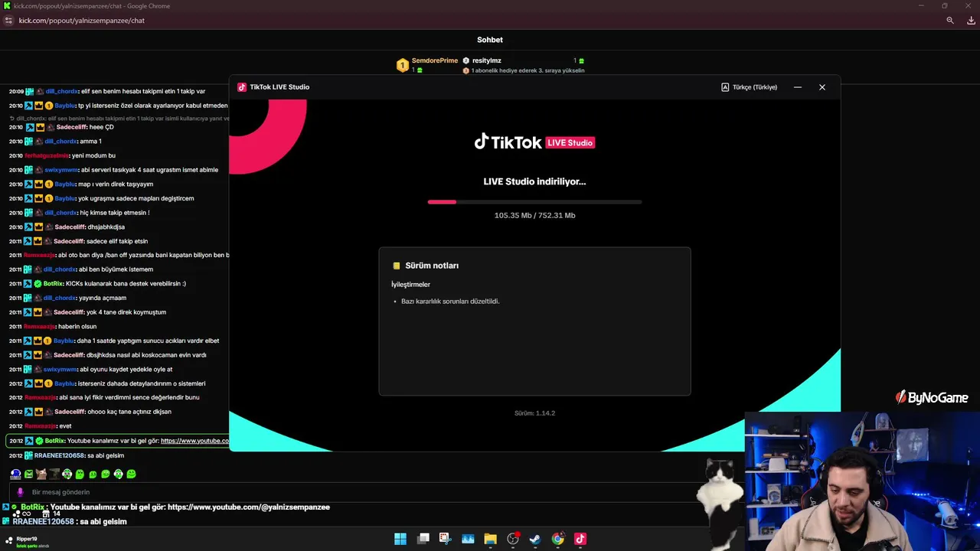Click TikTok LIVE Studio taskbar icon
This screenshot has height=551, width=980.
tap(580, 539)
